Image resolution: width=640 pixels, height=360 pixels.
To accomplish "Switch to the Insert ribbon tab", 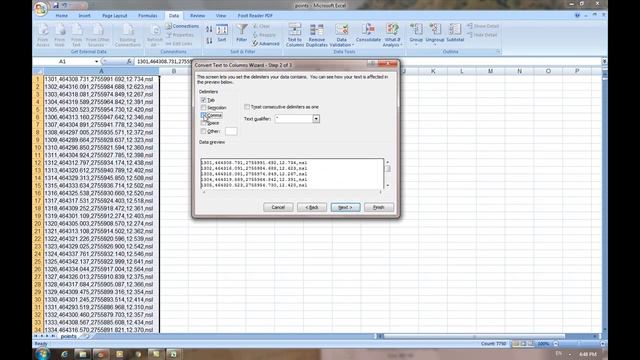I will [84, 16].
